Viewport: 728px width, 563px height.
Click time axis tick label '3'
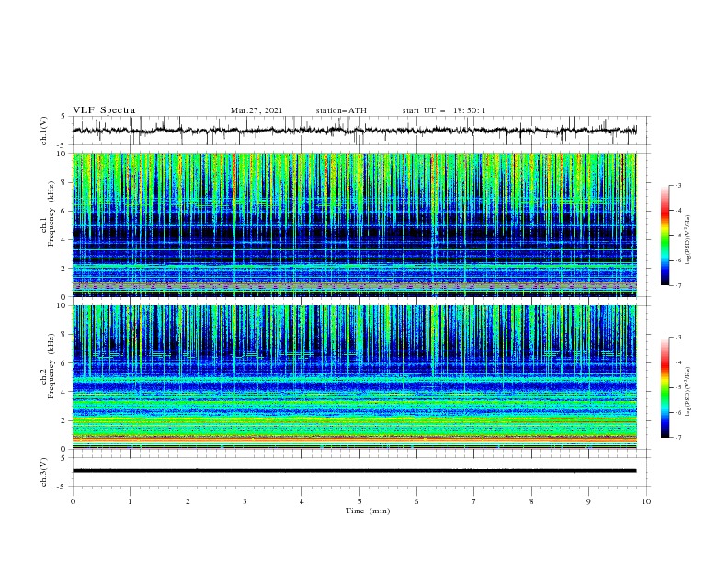tap(245, 501)
